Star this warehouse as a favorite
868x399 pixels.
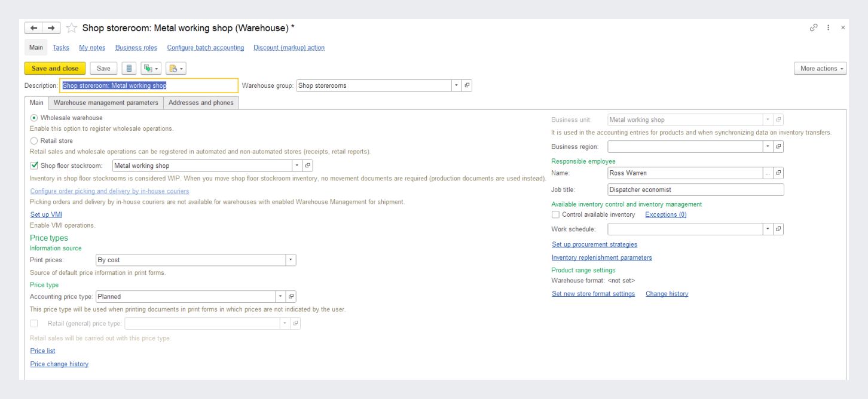[72, 28]
